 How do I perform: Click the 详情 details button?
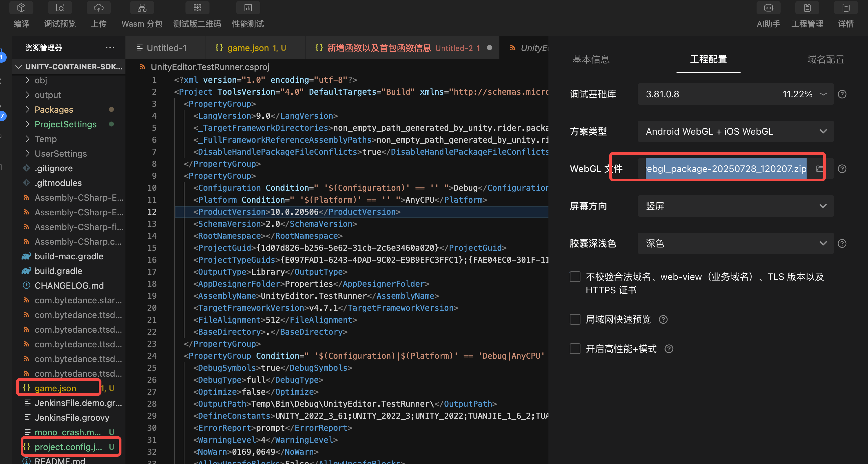(846, 8)
